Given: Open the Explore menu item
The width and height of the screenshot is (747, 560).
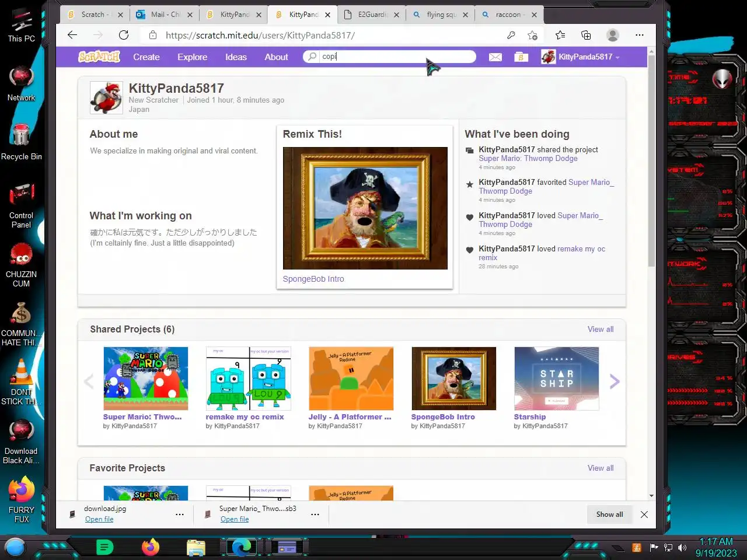Looking at the screenshot, I should tap(193, 57).
